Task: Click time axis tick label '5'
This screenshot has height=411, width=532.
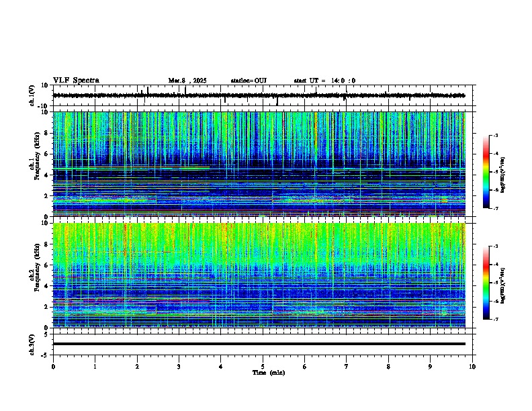Action: click(x=263, y=367)
